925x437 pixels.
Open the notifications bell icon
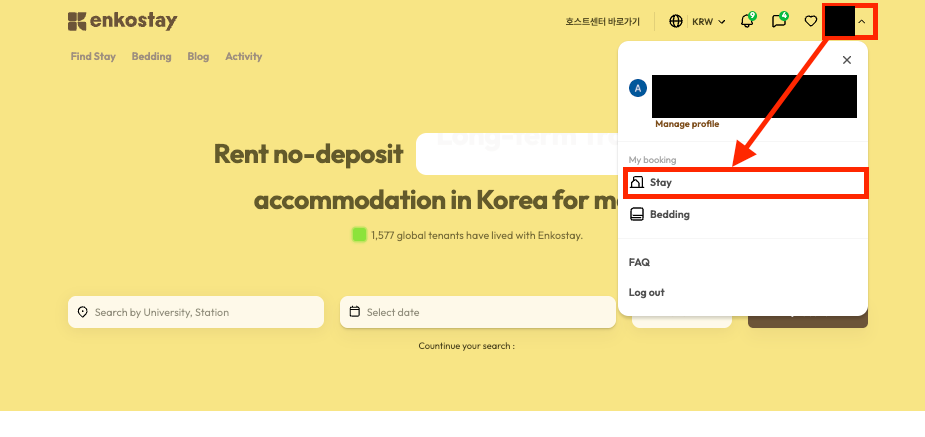point(746,21)
